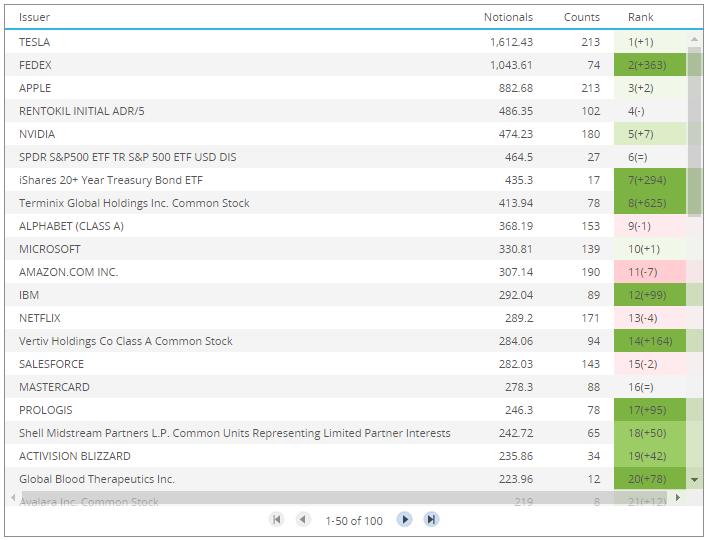This screenshot has width=705, height=540.
Task: Click the 9(-1) rank cell
Action: (650, 226)
